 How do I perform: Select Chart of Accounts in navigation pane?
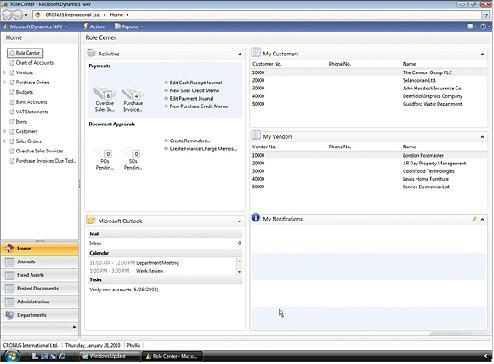pyautogui.click(x=35, y=63)
